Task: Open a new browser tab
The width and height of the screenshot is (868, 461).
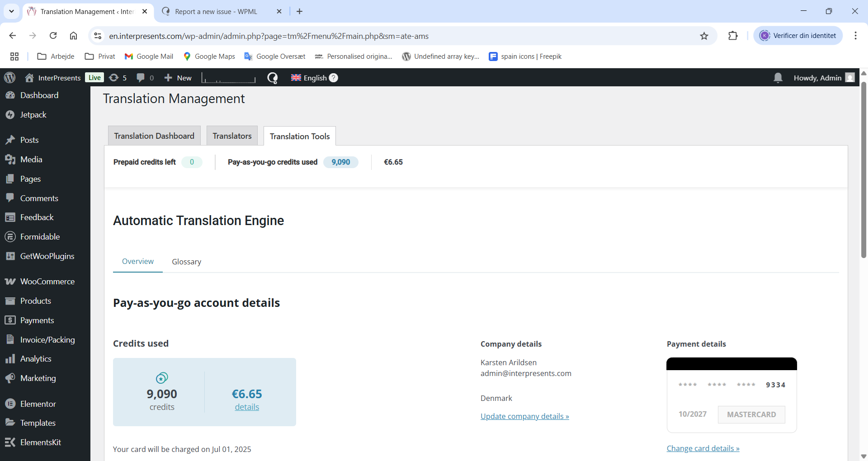Action: click(299, 11)
